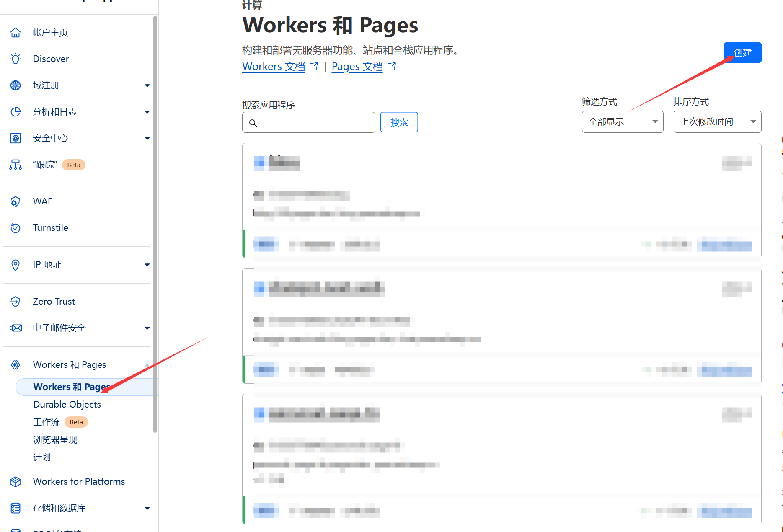The height and width of the screenshot is (532, 783).
Task: Click the 搜索 button
Action: (x=399, y=122)
